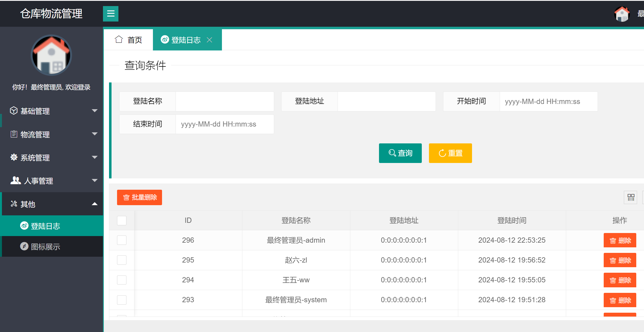
Task: Click the 登陆时间 column header
Action: click(512, 220)
